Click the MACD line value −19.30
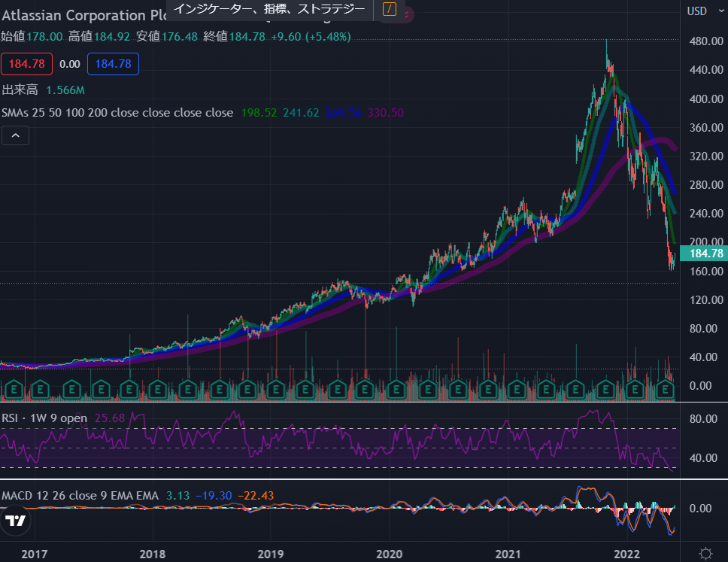Screen dimensions: 728x562 (x=214, y=496)
